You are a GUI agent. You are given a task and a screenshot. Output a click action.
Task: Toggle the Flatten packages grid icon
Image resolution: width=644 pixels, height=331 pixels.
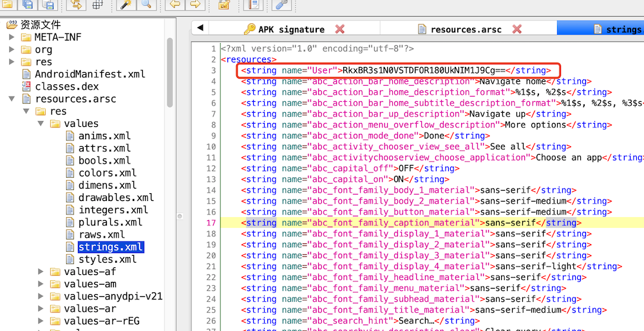pyautogui.click(x=97, y=4)
